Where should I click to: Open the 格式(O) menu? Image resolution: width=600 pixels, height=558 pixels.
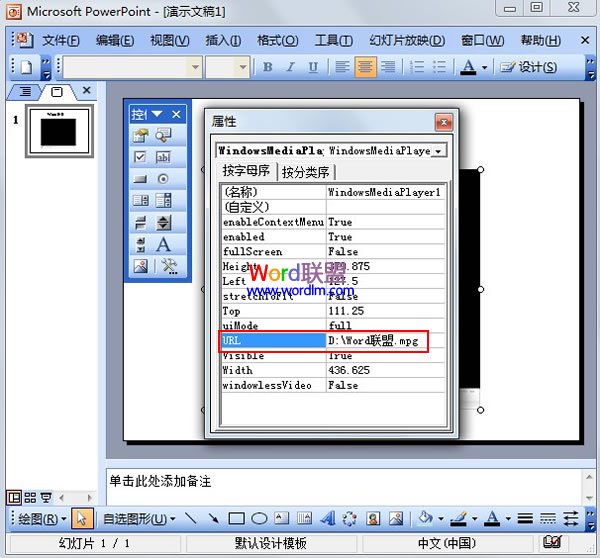pyautogui.click(x=277, y=40)
